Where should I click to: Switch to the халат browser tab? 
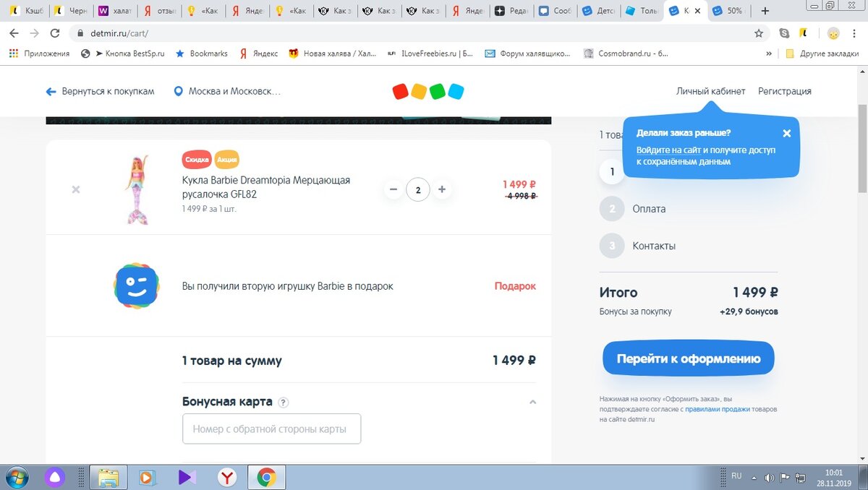115,11
